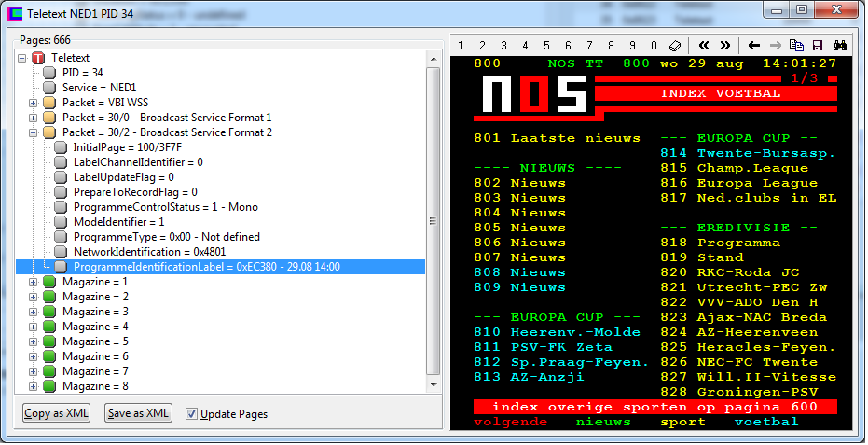
Task: Expand the Magazine = 2 node
Action: [34, 297]
